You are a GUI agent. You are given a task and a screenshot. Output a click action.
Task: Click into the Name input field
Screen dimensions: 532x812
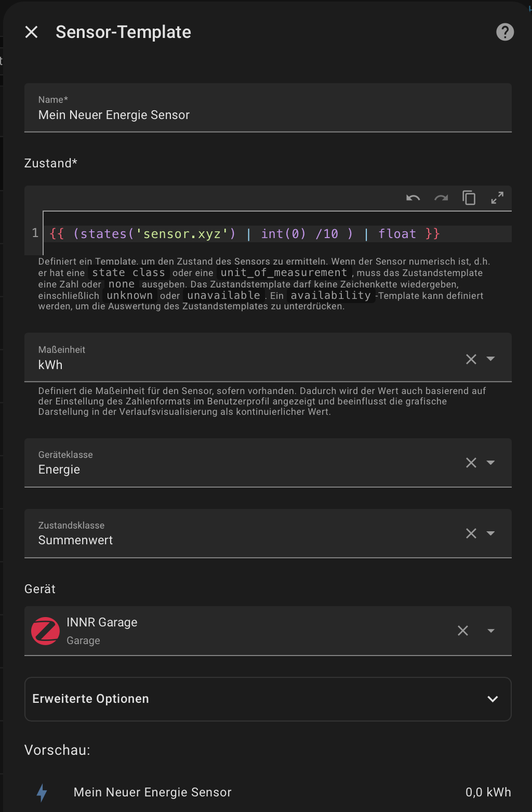click(x=268, y=115)
